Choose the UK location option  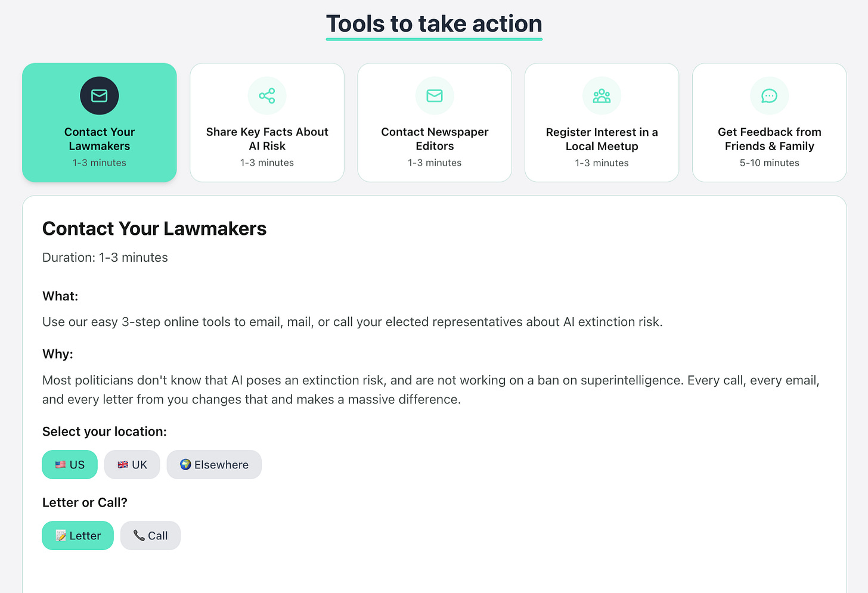(x=132, y=465)
